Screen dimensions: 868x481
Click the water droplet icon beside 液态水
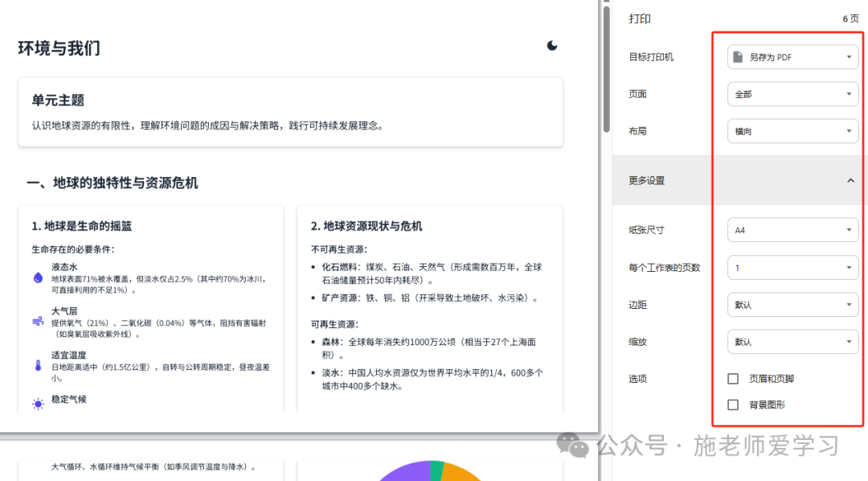pos(39,277)
